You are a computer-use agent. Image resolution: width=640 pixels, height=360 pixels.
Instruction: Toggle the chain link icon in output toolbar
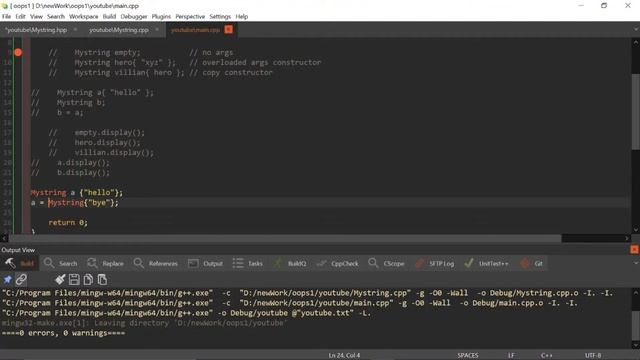(21, 280)
